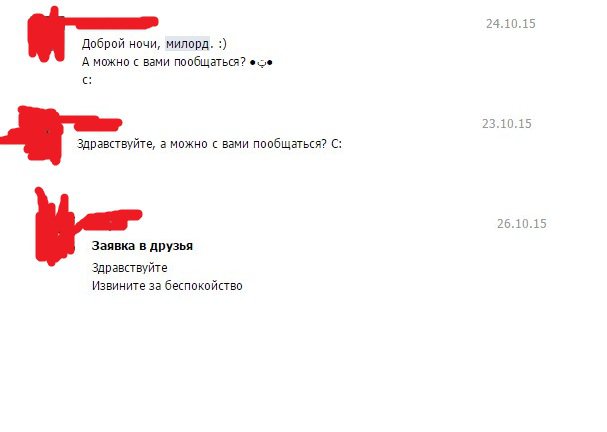The height and width of the screenshot is (432, 607).
Task: Open the redacted sender name above "Заявка в друзья"
Action: coord(110,221)
